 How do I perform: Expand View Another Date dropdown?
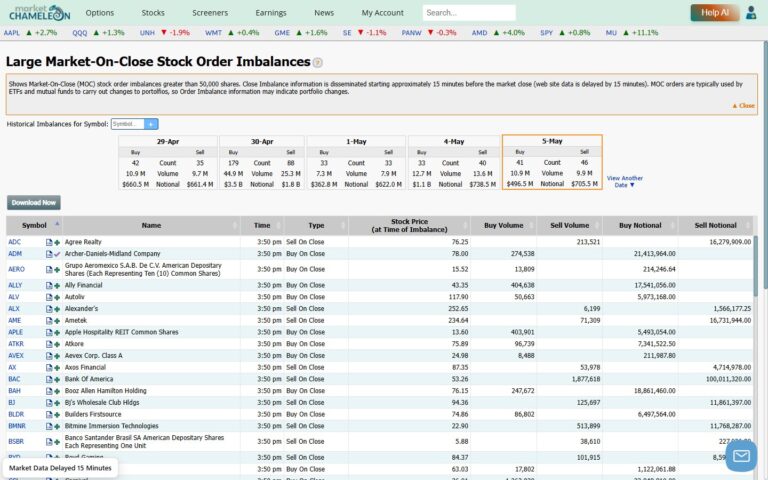pos(624,182)
